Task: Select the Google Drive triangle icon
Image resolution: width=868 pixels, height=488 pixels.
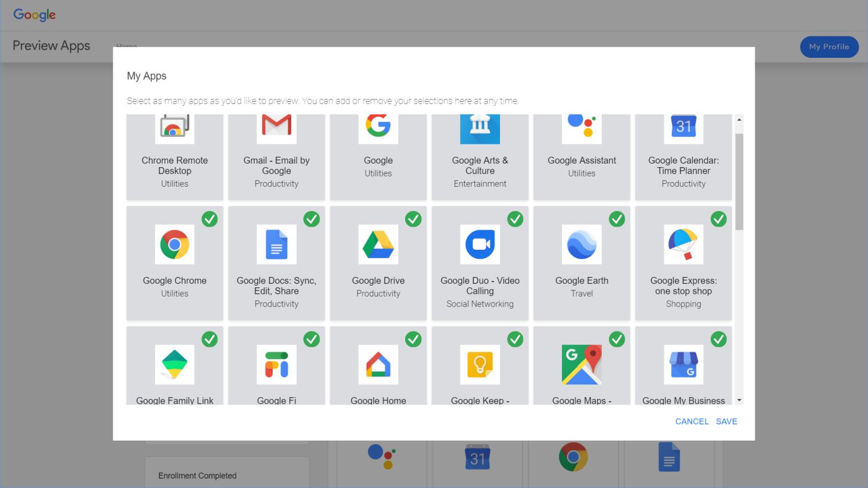Action: [x=378, y=245]
